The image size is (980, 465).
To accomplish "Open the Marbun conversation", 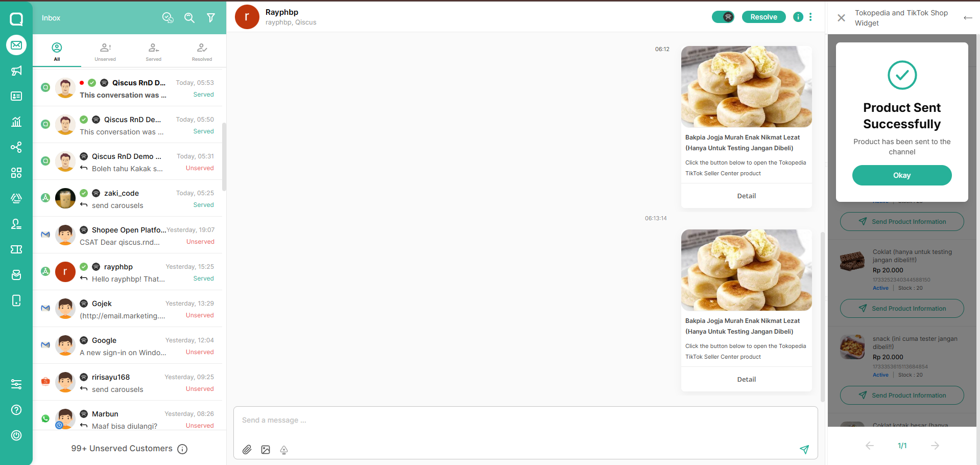I will 128,416.
